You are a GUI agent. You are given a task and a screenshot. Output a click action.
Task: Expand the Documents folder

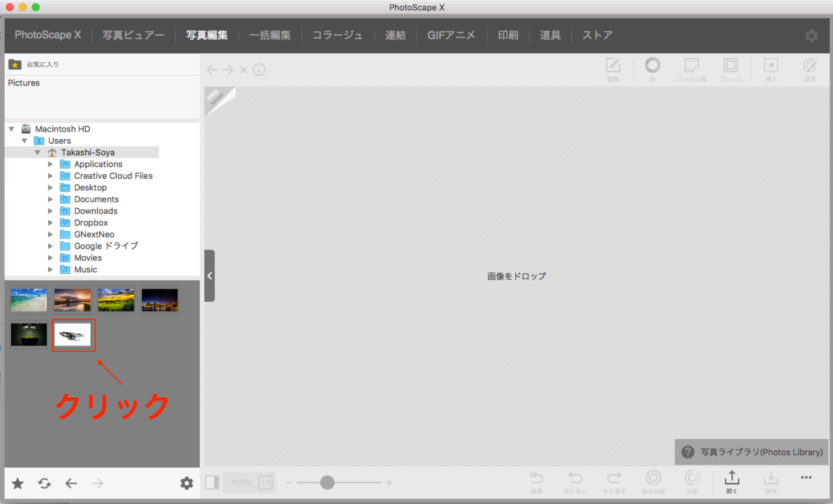point(50,199)
